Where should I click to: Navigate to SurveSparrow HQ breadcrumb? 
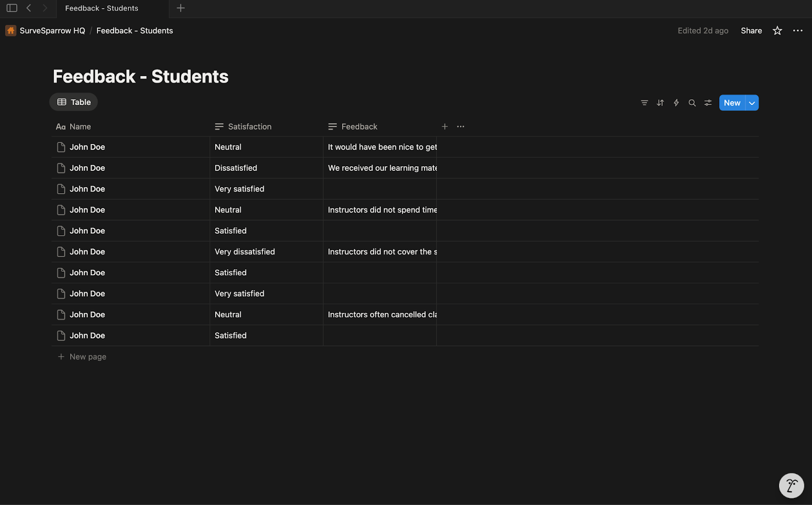pos(52,31)
